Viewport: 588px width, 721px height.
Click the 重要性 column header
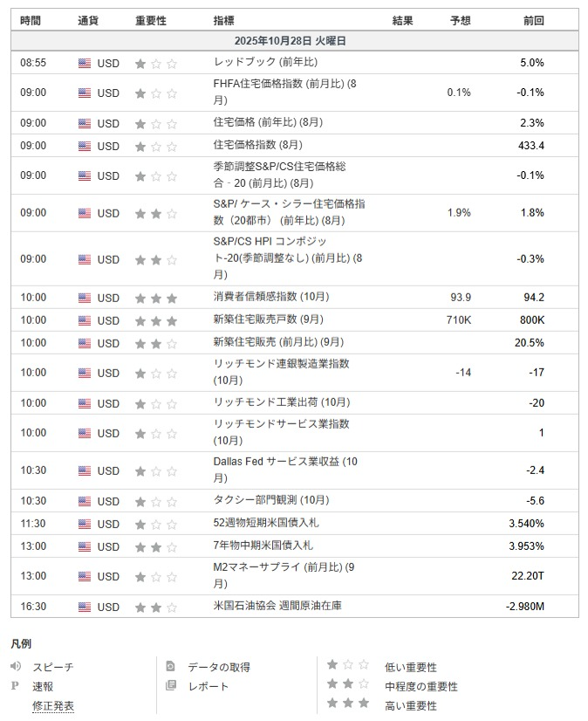151,20
